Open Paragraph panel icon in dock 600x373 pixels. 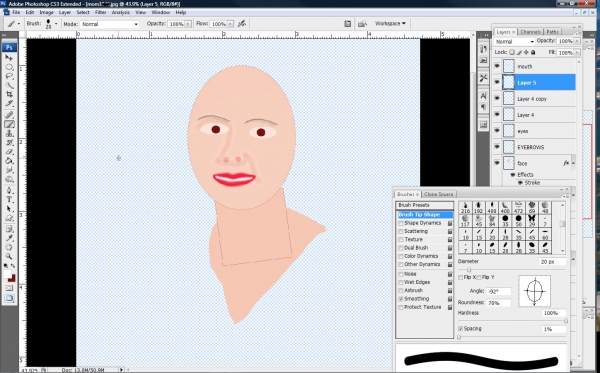point(483,107)
